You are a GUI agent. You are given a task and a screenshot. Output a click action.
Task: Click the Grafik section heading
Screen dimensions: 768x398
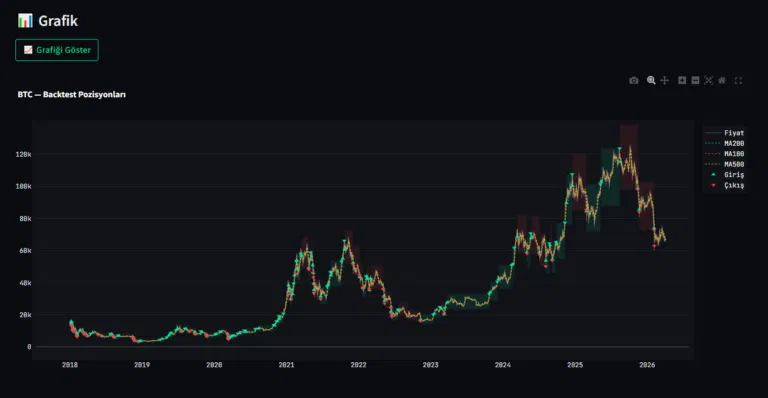tap(58, 21)
